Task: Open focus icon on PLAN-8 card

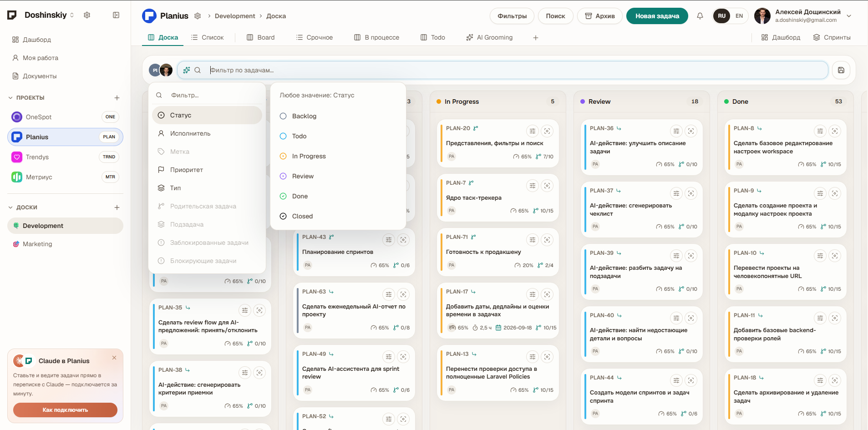Action: point(835,131)
